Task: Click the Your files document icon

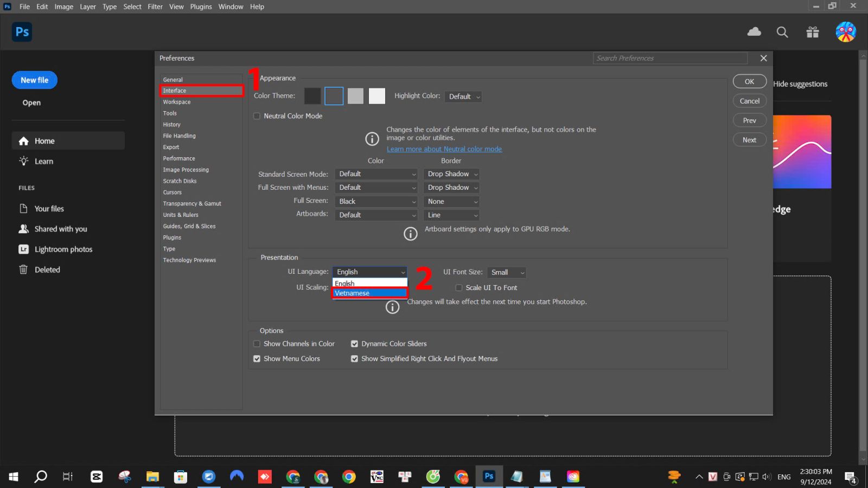Action: click(x=23, y=209)
